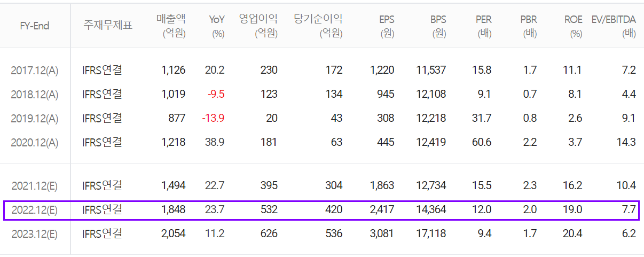
Task: Select the 2,054 revenue value for 2023
Action: (172, 234)
